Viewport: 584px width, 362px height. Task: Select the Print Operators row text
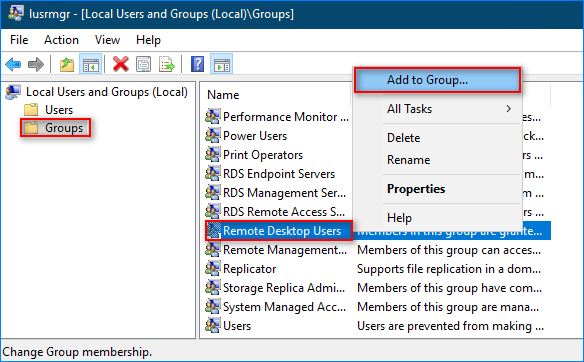tap(263, 155)
